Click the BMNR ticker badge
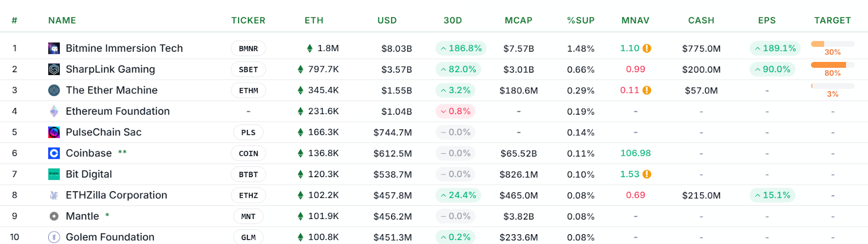 (x=248, y=48)
